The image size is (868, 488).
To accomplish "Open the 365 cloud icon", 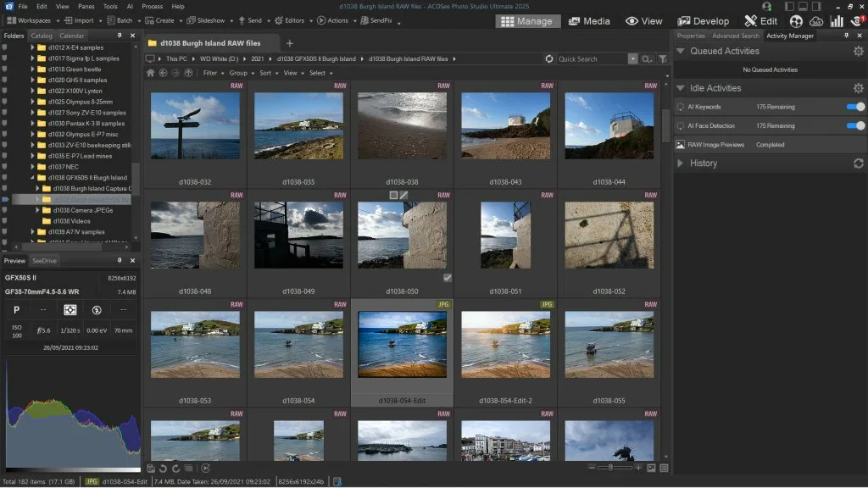I will pyautogui.click(x=816, y=21).
